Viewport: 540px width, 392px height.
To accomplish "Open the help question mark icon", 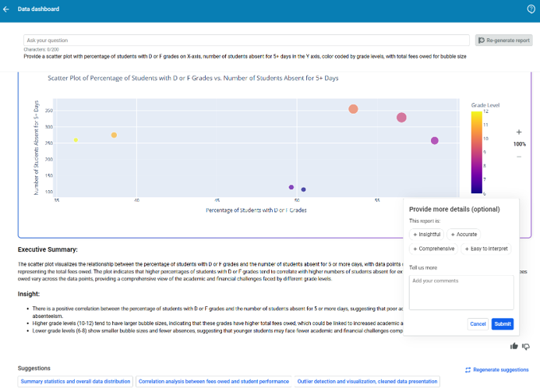I will pyautogui.click(x=531, y=9).
